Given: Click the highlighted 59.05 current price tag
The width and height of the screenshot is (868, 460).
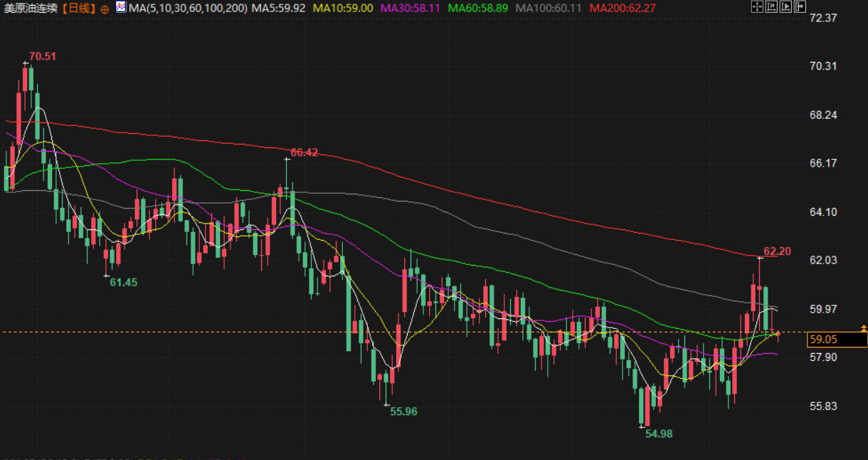Looking at the screenshot, I should 837,340.
